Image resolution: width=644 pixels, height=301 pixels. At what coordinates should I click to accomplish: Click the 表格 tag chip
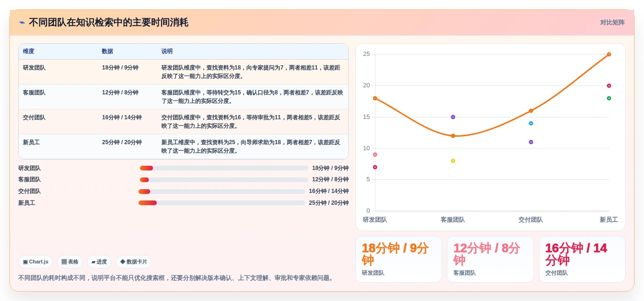tap(70, 262)
